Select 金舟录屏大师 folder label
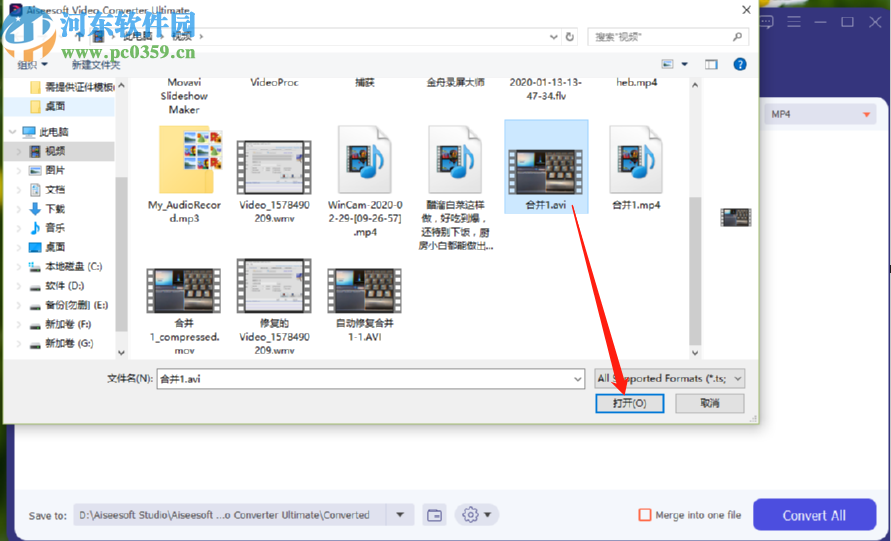Viewport: 891px width, 541px height. point(455,82)
